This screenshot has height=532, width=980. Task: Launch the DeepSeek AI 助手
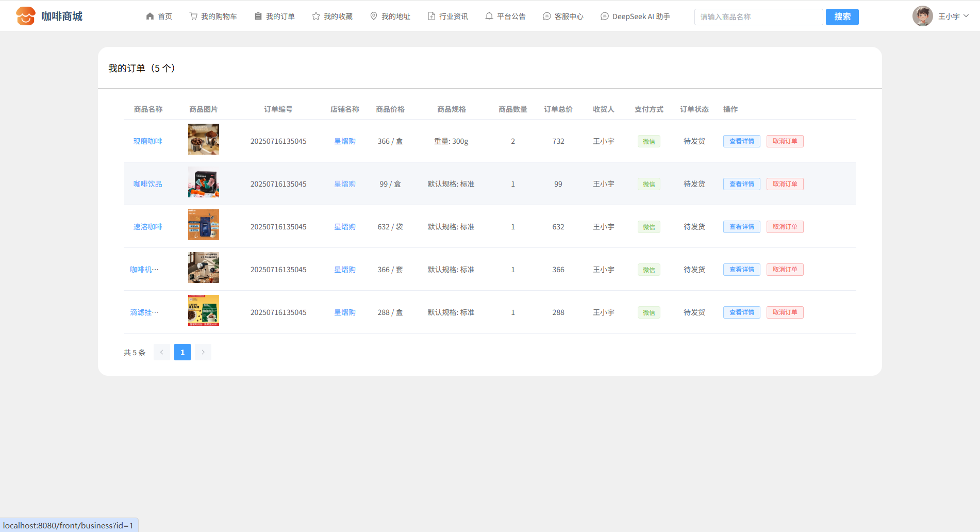point(635,16)
